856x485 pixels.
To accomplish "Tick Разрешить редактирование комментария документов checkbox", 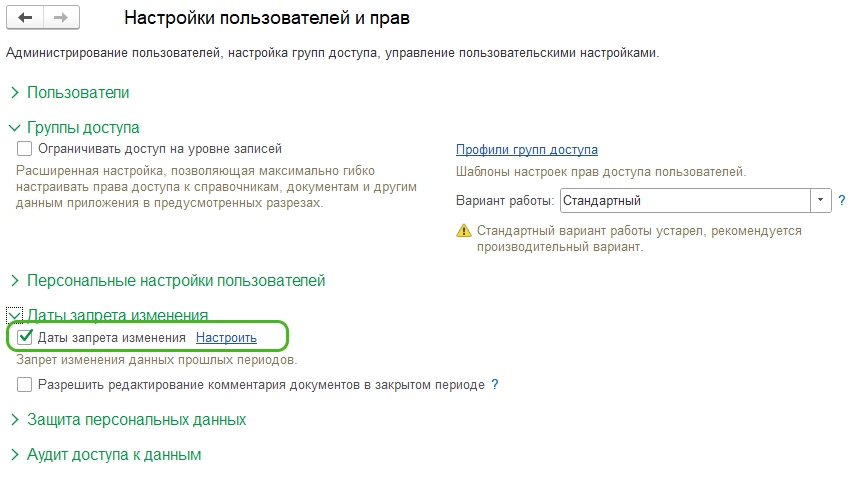I will pos(25,385).
